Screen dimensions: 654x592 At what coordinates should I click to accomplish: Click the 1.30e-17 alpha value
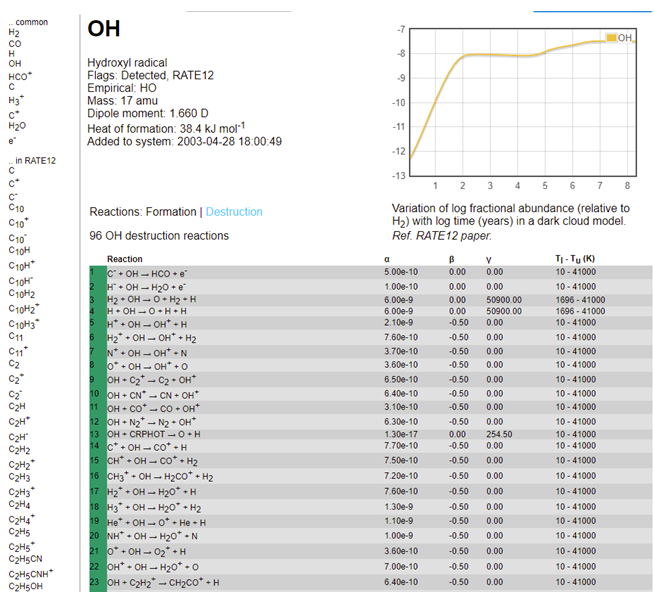401,434
